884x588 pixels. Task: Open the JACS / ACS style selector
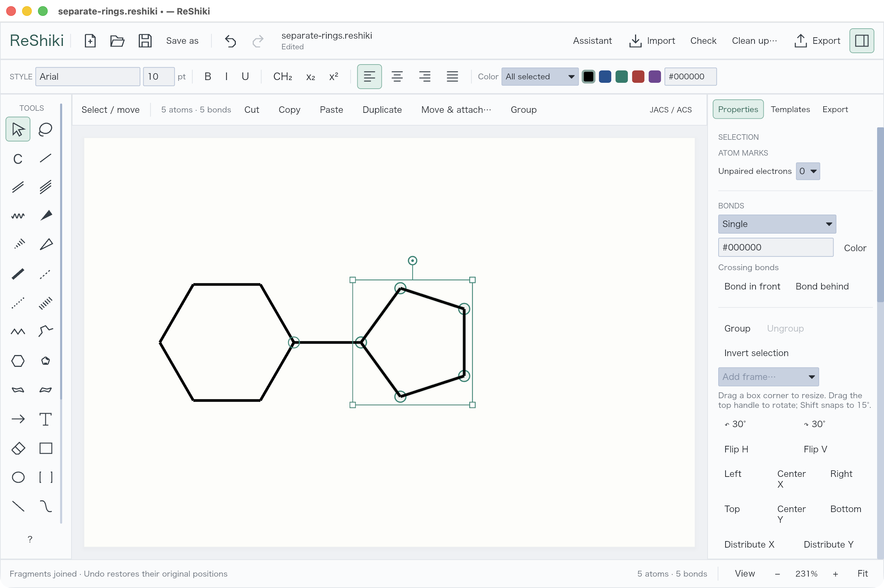pos(671,109)
